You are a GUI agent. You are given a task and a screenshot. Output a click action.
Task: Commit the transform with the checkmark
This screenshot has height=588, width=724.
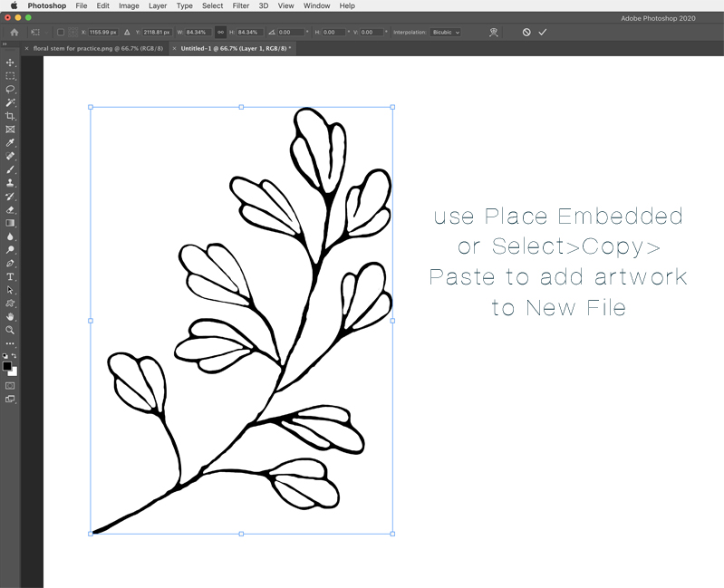pos(543,32)
